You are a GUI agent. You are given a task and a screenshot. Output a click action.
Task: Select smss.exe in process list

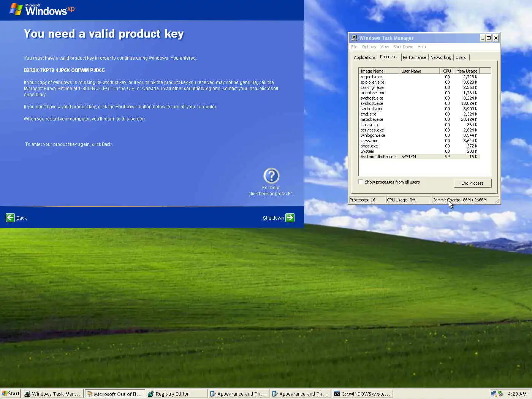(x=419, y=146)
